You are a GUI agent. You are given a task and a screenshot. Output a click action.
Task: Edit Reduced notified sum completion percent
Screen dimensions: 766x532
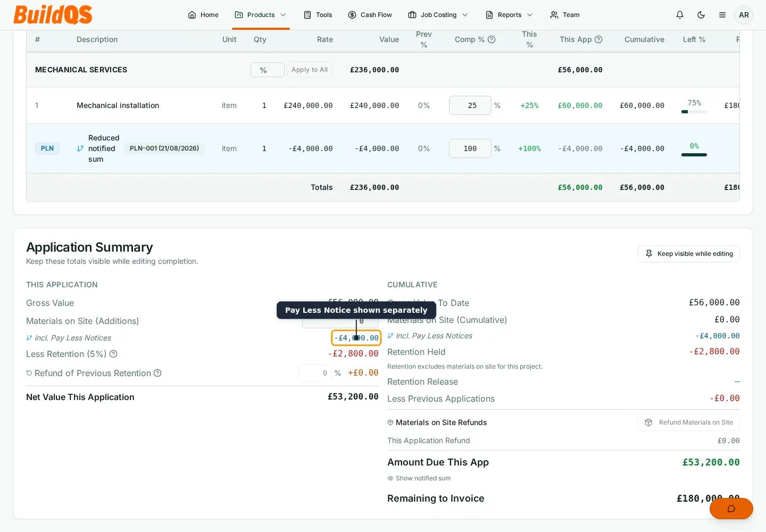[470, 148]
